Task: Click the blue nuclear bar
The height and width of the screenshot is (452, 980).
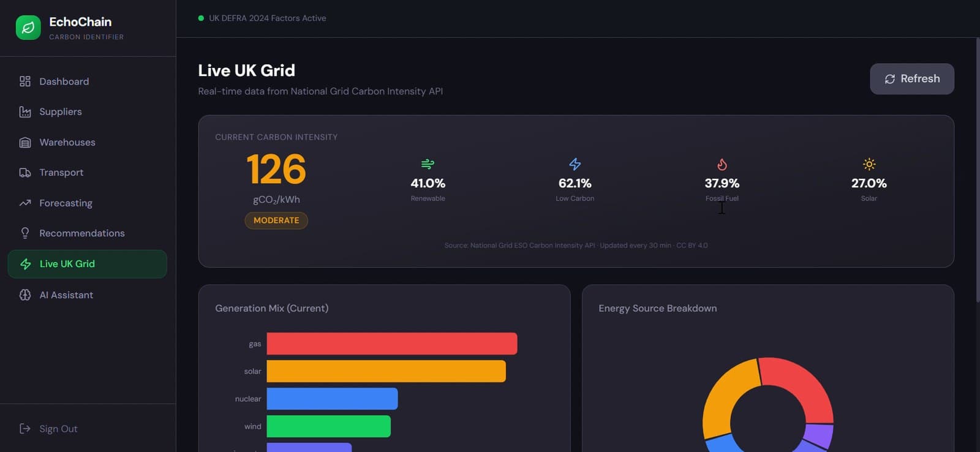Action: 333,399
